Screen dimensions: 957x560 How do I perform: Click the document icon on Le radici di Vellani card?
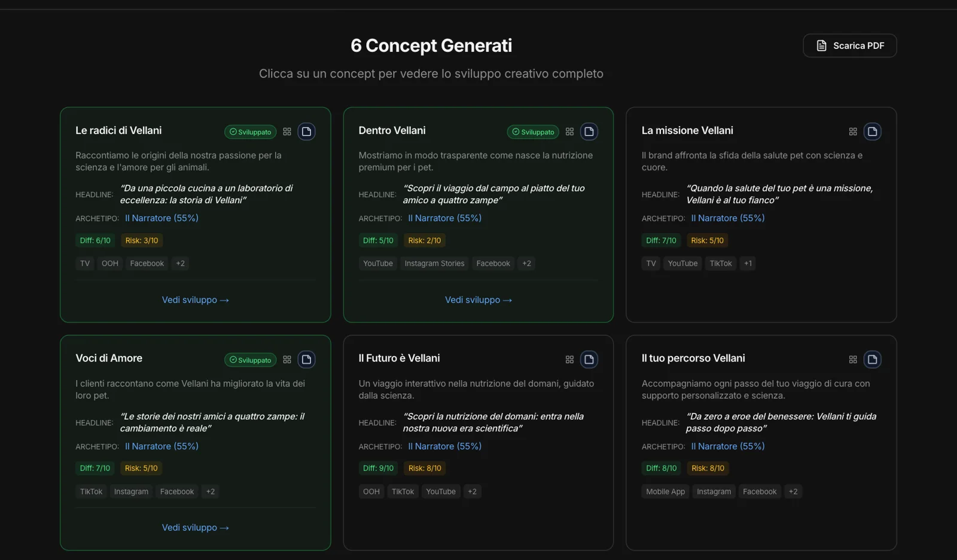[306, 131]
